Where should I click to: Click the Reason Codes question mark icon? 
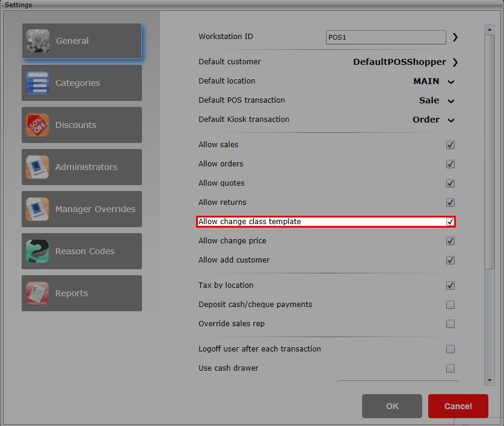(x=37, y=251)
